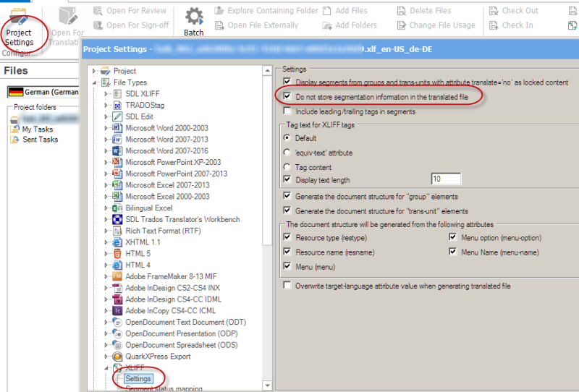Click the Open For Sign-off icon
Viewport: 579px width, 392px height.
point(98,25)
